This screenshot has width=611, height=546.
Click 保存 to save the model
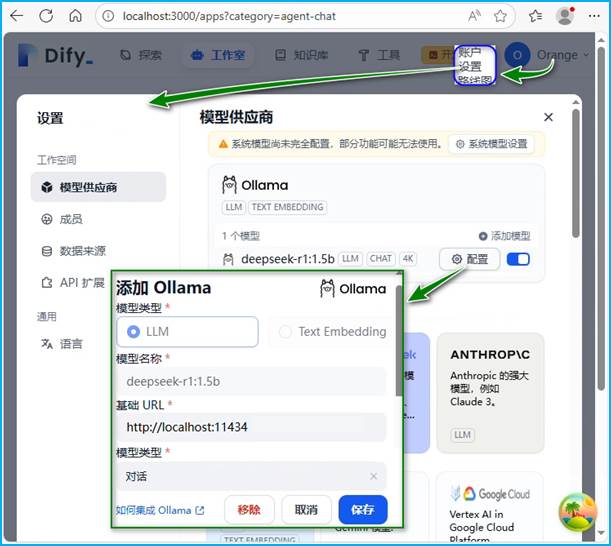(x=363, y=510)
